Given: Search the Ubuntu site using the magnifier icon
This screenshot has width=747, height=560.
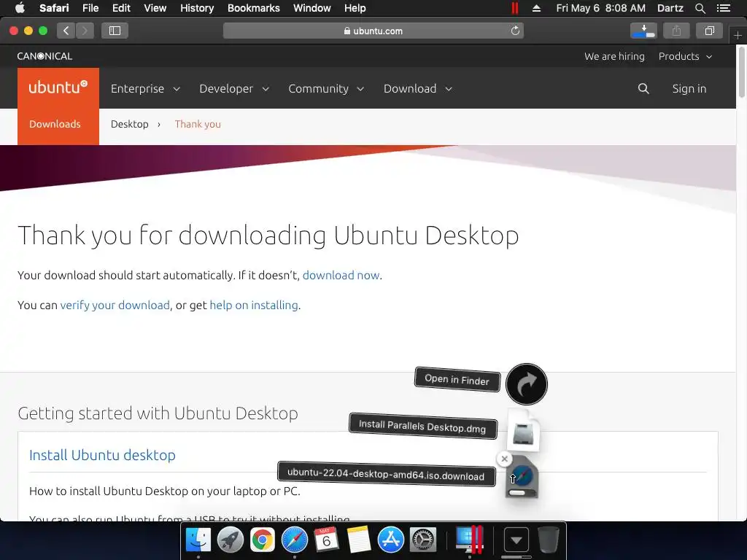Looking at the screenshot, I should (643, 88).
